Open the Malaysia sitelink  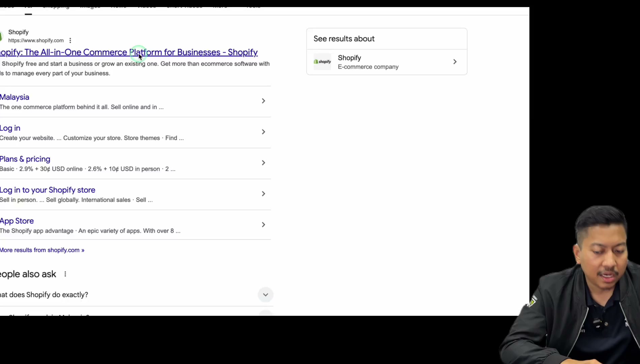(x=14, y=97)
